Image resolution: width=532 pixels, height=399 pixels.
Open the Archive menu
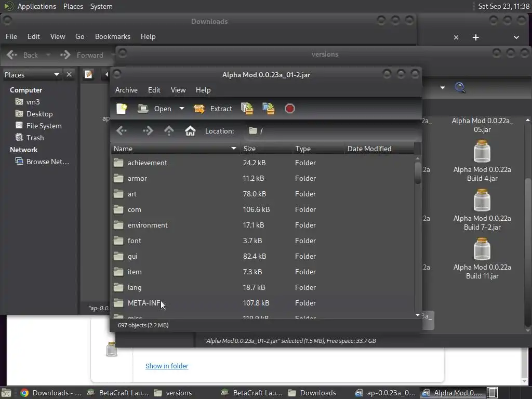[126, 90]
